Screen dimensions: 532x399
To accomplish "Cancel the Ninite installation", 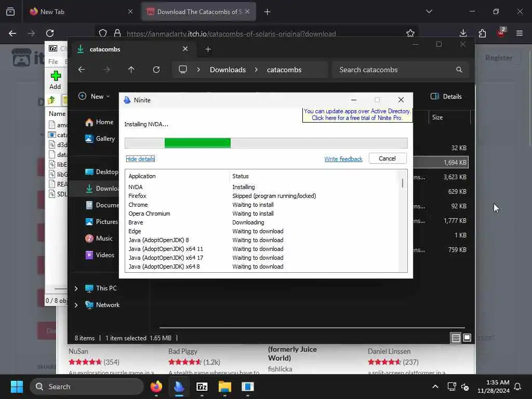I will 387,158.
